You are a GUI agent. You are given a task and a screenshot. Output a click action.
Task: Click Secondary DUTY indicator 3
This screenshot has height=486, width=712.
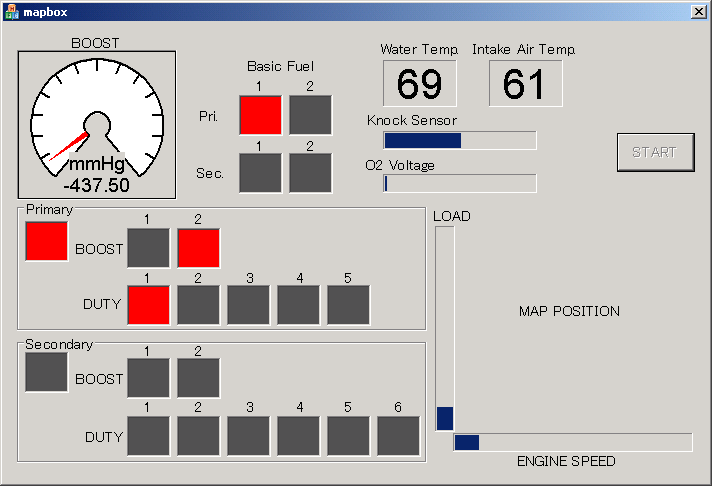pyautogui.click(x=248, y=435)
